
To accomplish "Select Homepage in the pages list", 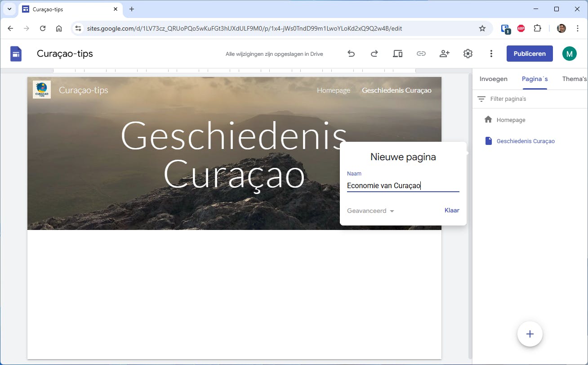I will pos(511,120).
